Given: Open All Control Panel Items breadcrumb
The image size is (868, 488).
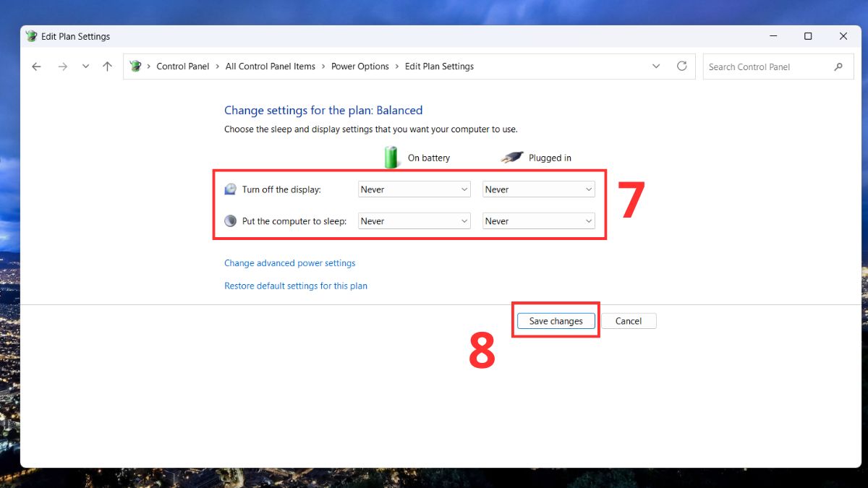Looking at the screenshot, I should click(270, 67).
